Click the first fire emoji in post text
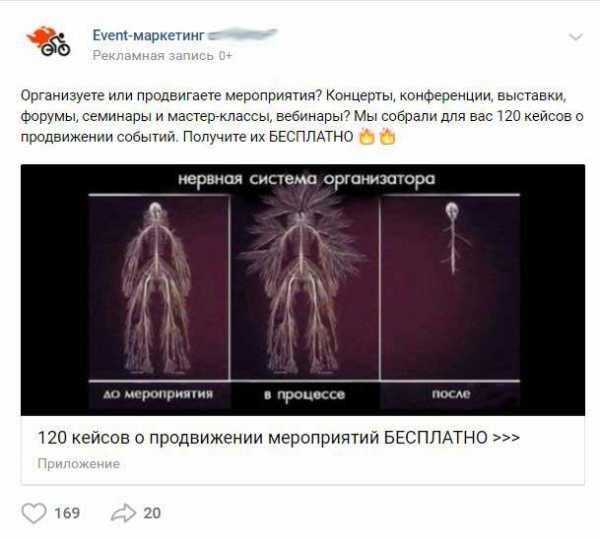Viewport: 600px width, 539px height. click(367, 137)
